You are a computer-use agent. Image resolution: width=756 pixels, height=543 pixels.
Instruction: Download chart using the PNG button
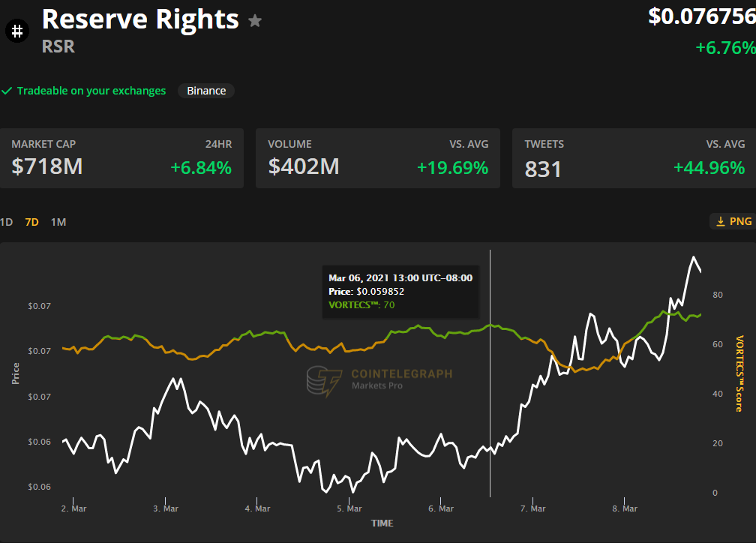[733, 221]
